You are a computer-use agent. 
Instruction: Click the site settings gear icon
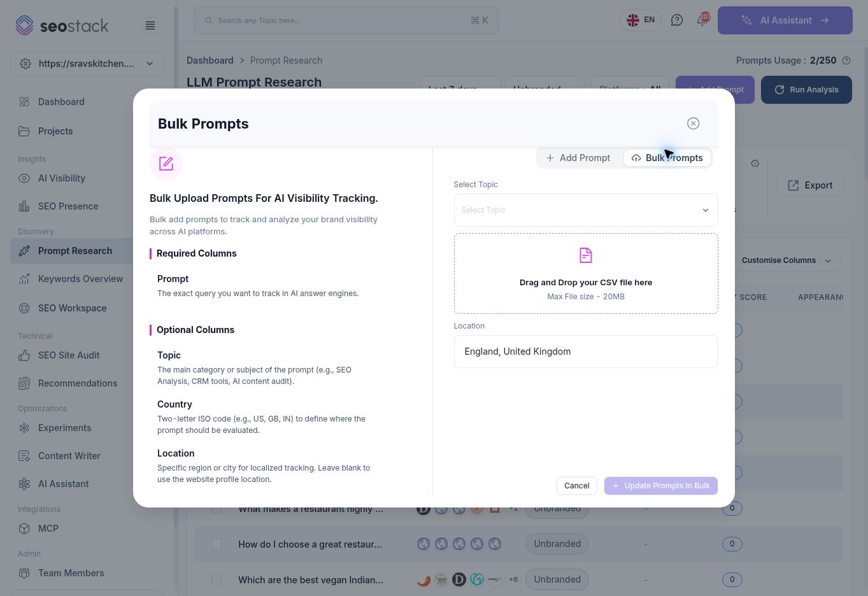(x=25, y=64)
